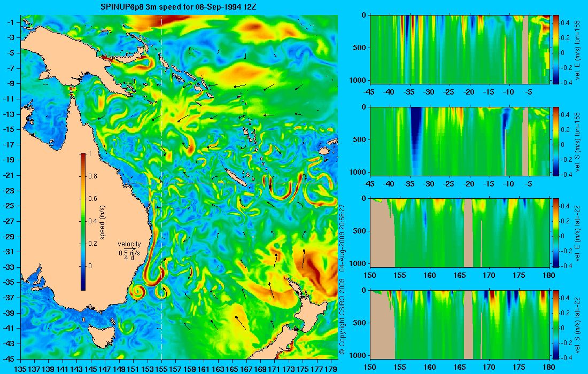Click the '0.8' tick on the speed color bar

[92, 176]
